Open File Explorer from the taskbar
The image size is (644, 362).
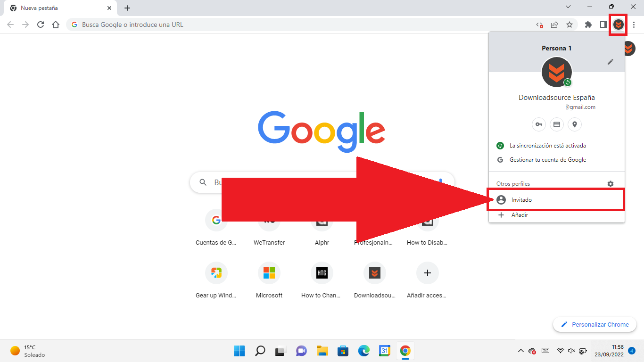point(322,351)
